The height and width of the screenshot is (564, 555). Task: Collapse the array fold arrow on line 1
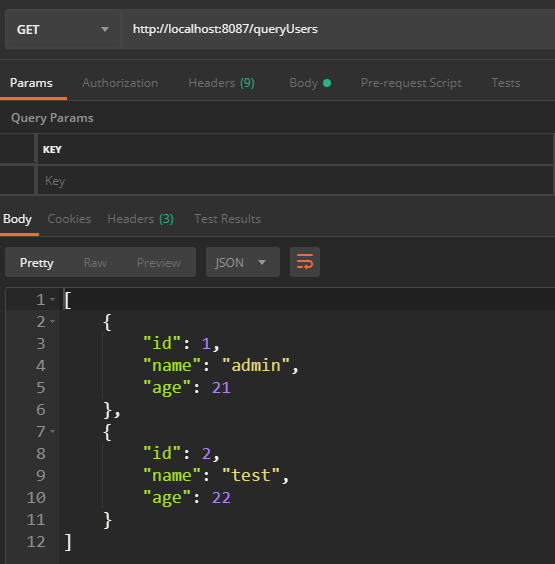[53, 299]
